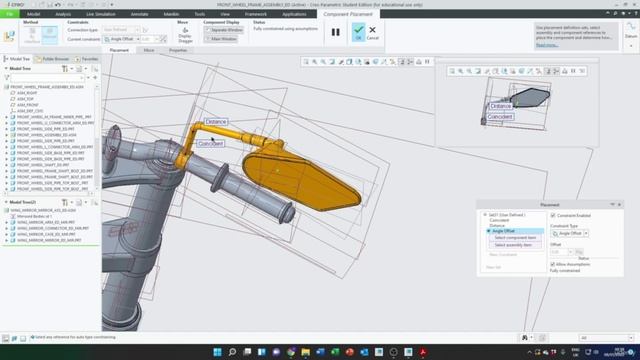Select ASM_DEF_CSYS coordinate system in tree
The height and width of the screenshot is (360, 640).
pyautogui.click(x=30, y=111)
